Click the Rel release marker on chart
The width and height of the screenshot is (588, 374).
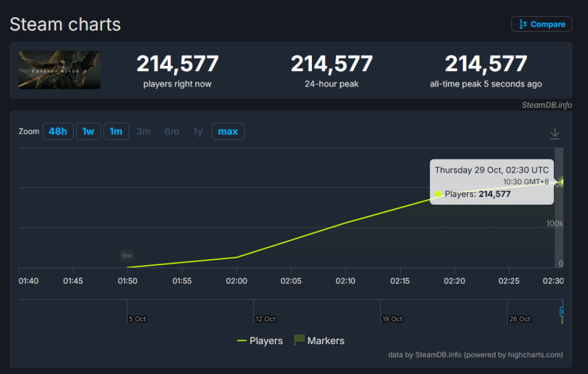point(127,256)
